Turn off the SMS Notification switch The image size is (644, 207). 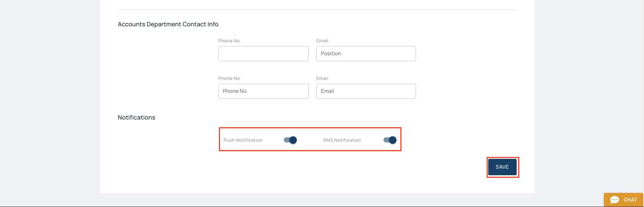click(x=390, y=140)
